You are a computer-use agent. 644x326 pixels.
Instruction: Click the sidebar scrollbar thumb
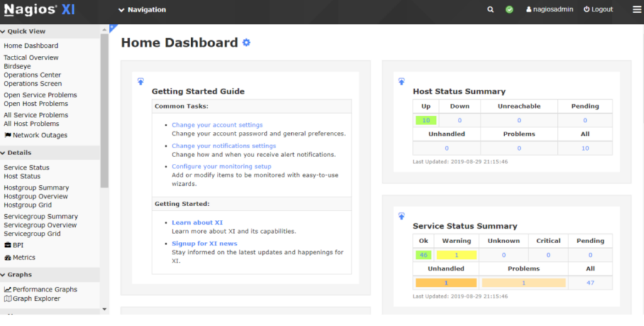pyautogui.click(x=104, y=111)
